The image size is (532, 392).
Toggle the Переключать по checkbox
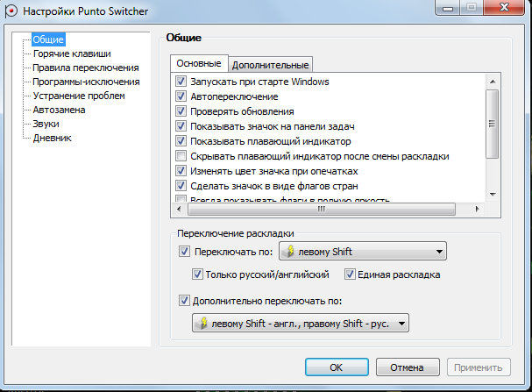(x=184, y=252)
